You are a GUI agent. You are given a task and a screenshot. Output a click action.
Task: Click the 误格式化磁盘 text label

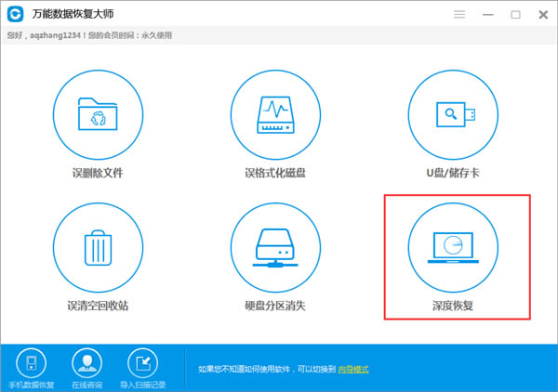tap(274, 173)
